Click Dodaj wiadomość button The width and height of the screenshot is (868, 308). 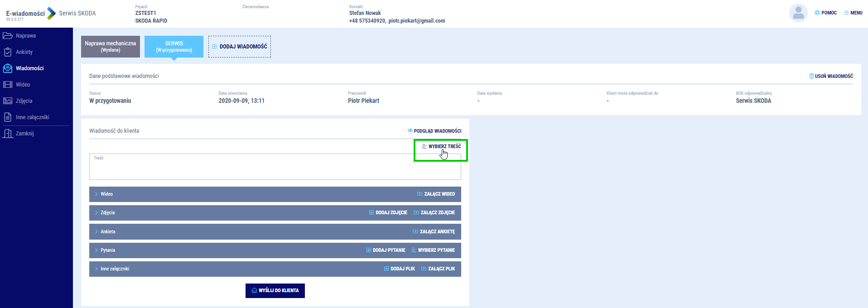click(x=239, y=47)
